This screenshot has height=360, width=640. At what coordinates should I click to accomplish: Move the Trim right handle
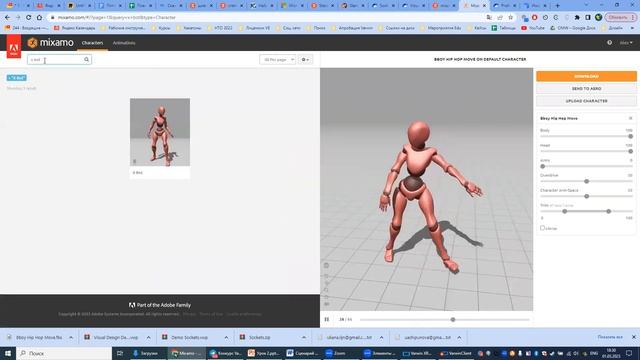click(x=609, y=211)
